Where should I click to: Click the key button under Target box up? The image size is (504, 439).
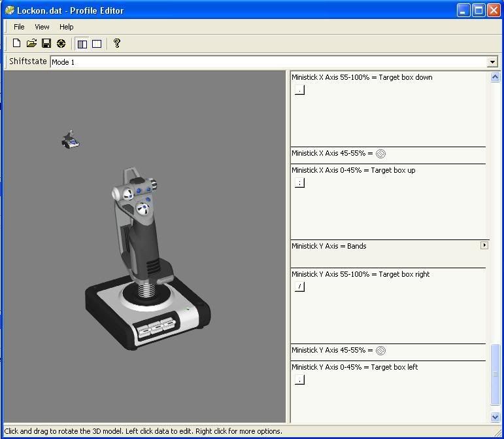[x=299, y=183]
